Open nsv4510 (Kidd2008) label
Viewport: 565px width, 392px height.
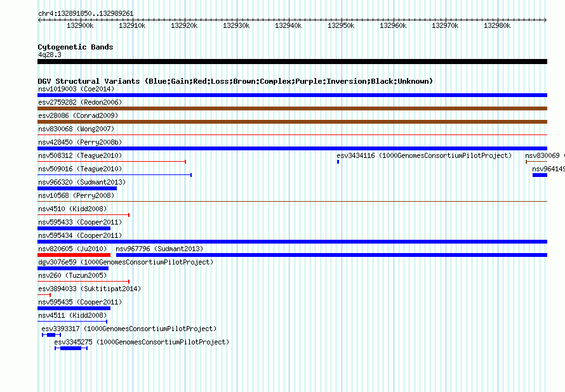72,209
